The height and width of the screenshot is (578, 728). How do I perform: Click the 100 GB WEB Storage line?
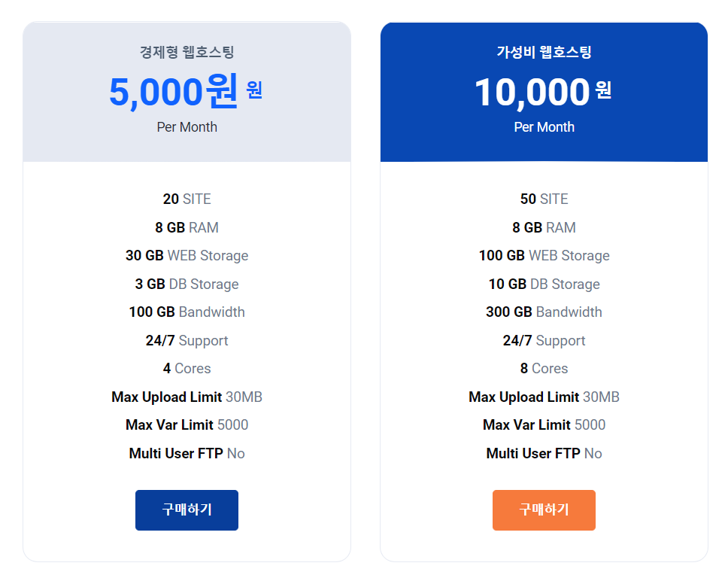544,256
